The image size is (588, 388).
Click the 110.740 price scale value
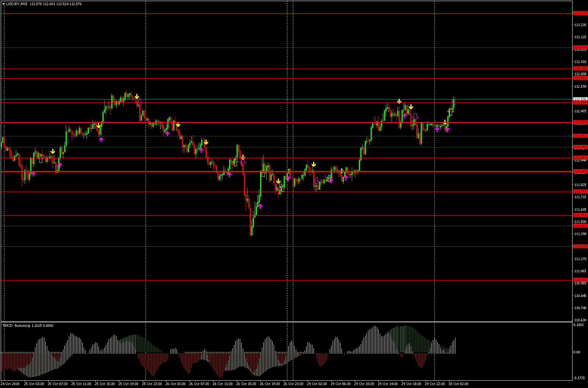pyautogui.click(x=580, y=308)
